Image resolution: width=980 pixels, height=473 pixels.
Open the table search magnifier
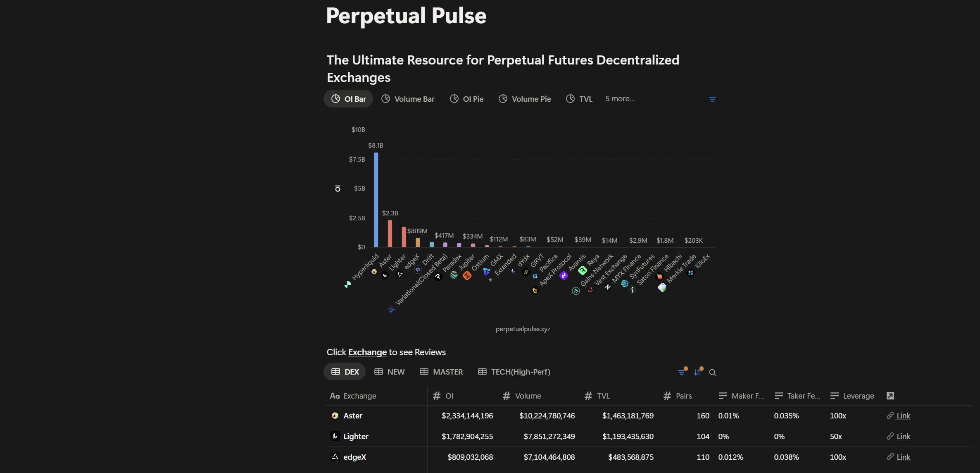point(712,373)
